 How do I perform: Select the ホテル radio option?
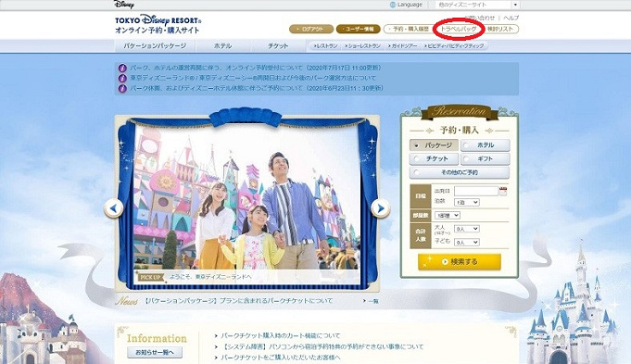(486, 145)
